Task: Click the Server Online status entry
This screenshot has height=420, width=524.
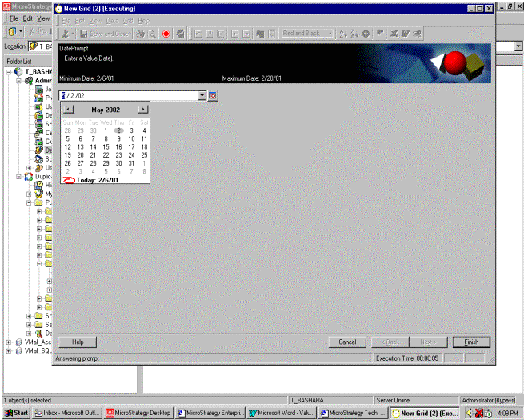Action: point(393,400)
